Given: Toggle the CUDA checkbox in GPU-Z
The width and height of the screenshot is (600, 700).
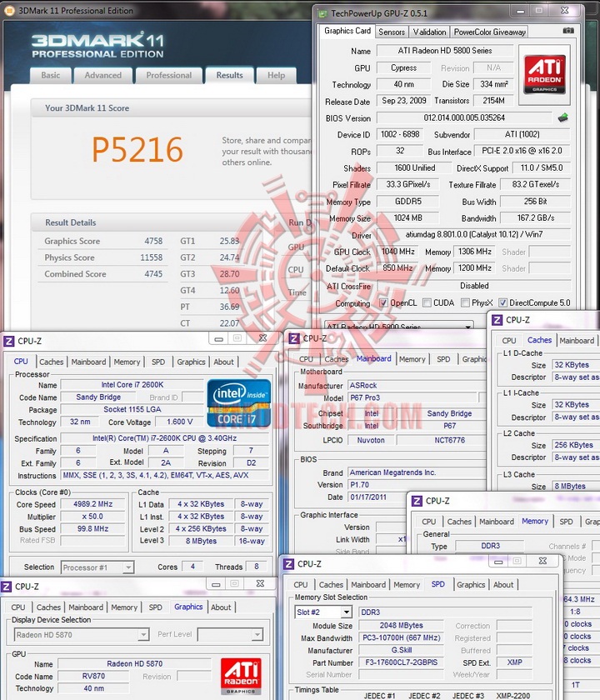Looking at the screenshot, I should coord(427,302).
